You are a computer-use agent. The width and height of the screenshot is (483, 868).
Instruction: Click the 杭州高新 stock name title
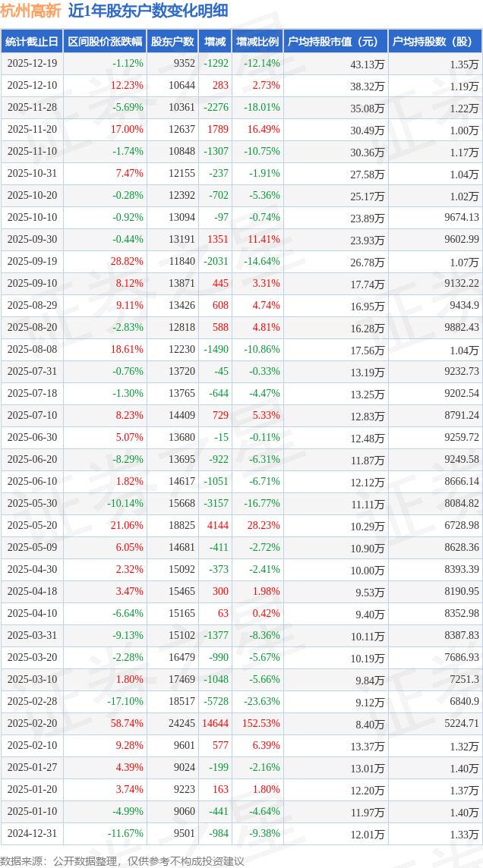pyautogui.click(x=30, y=11)
